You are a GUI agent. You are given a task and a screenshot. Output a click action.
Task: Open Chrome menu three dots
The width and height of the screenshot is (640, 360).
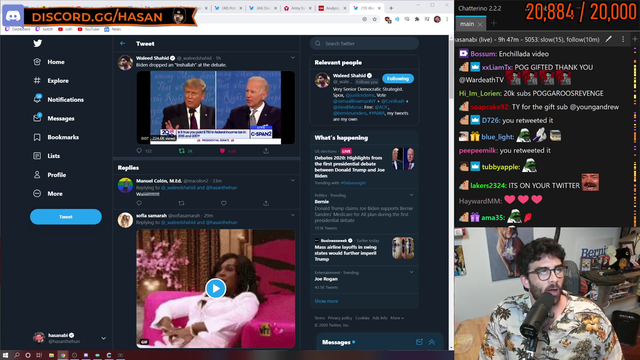click(x=447, y=19)
